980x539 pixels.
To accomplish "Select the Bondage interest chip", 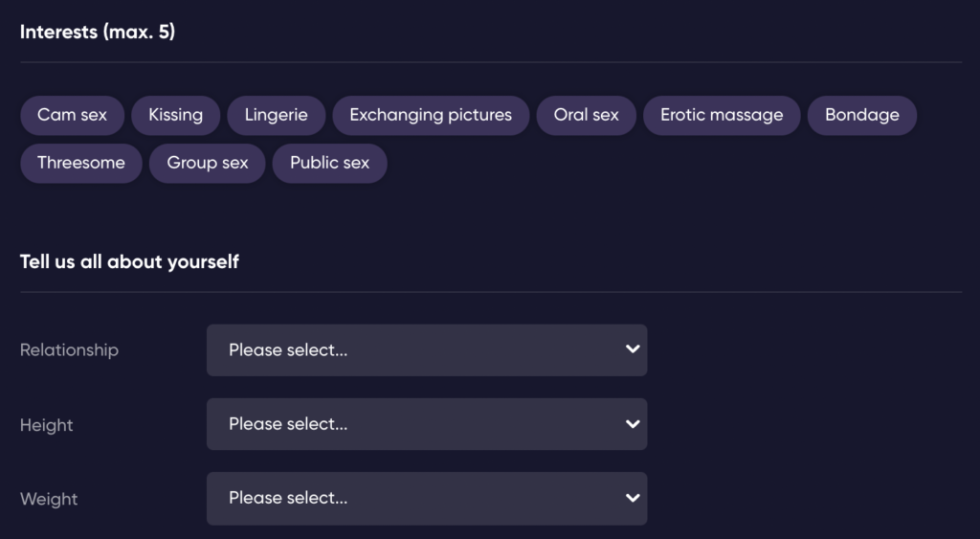I will coord(862,115).
